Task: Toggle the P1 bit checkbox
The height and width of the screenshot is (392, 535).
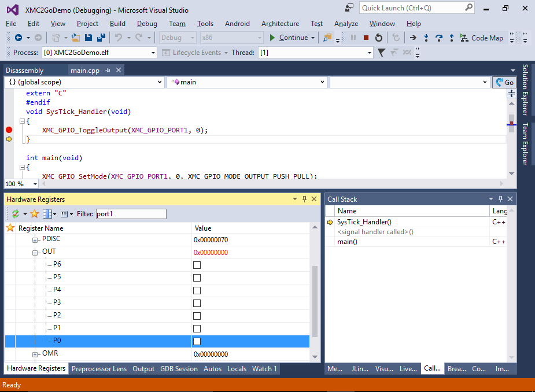Action: pos(197,328)
